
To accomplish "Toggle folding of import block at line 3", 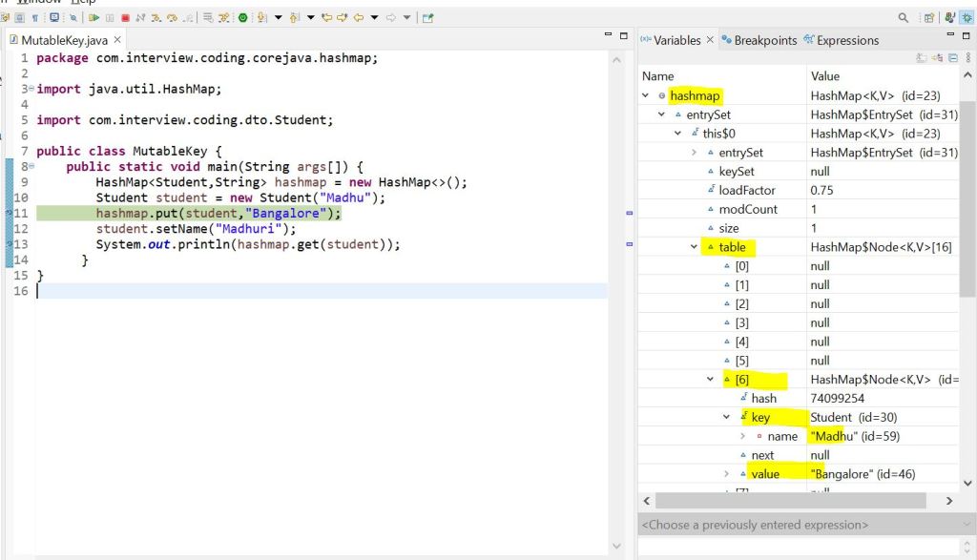I will coord(31,89).
